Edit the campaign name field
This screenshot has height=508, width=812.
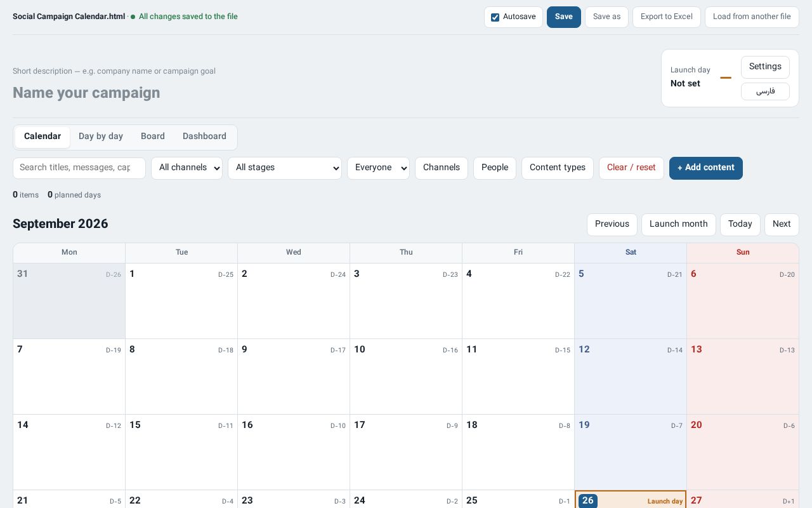pyautogui.click(x=86, y=93)
